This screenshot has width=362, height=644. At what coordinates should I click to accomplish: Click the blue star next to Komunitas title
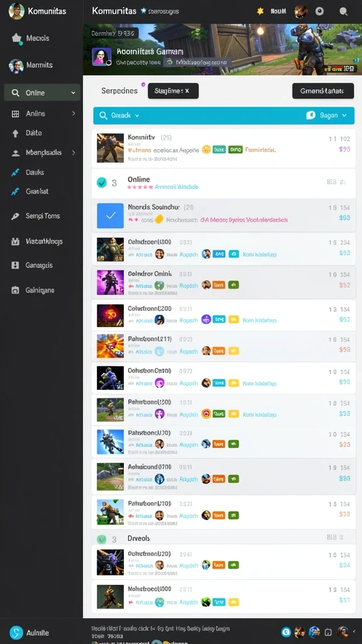tap(143, 11)
